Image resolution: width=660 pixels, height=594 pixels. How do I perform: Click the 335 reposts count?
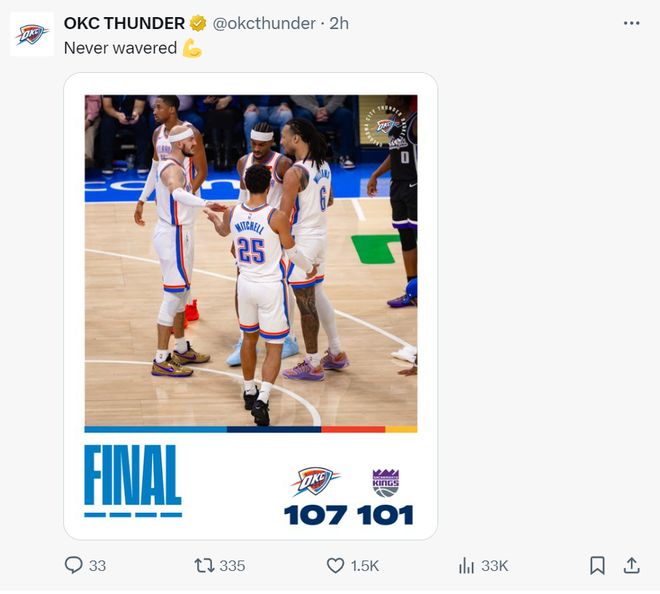click(232, 565)
